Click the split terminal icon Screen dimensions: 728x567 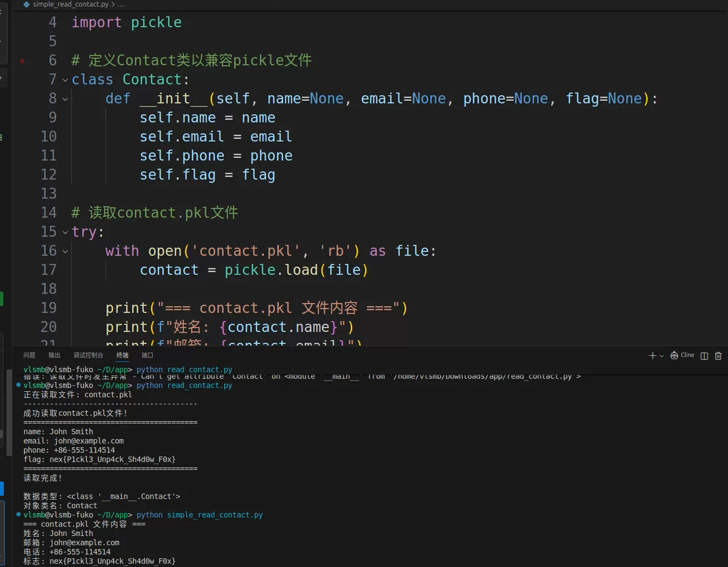pyautogui.click(x=704, y=356)
